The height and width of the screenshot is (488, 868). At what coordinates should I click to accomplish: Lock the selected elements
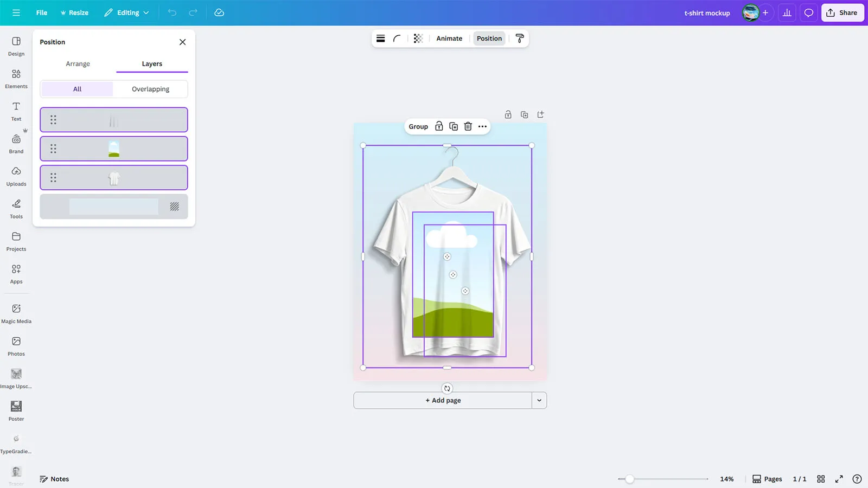coord(439,126)
